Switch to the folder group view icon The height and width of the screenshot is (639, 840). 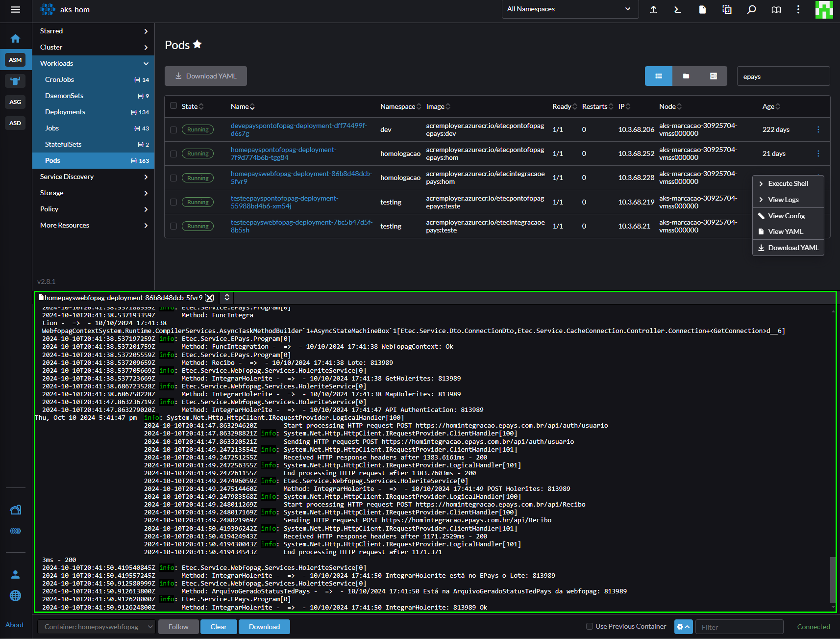[x=686, y=76]
